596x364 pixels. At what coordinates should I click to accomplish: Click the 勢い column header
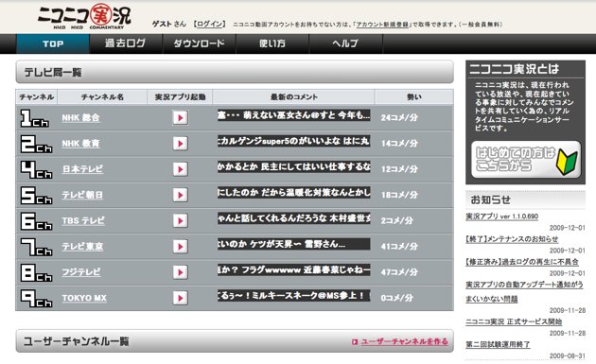pos(414,97)
